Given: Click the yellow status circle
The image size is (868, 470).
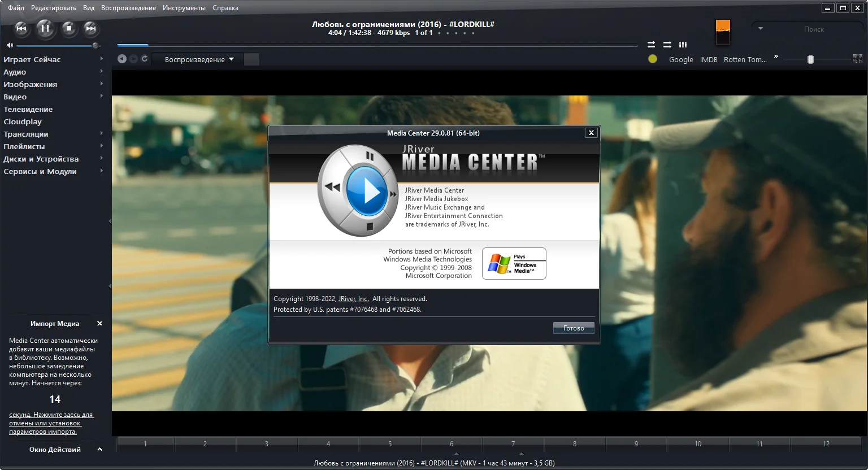Looking at the screenshot, I should pos(653,59).
